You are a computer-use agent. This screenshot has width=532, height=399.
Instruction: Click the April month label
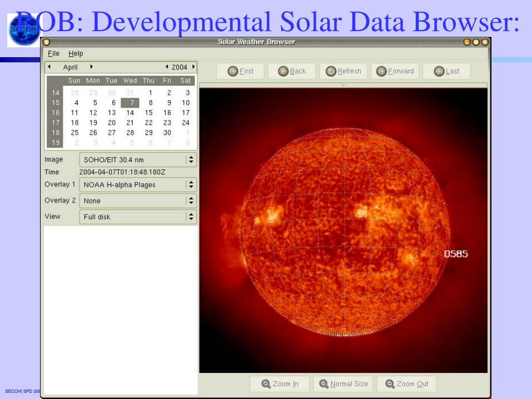(x=70, y=67)
